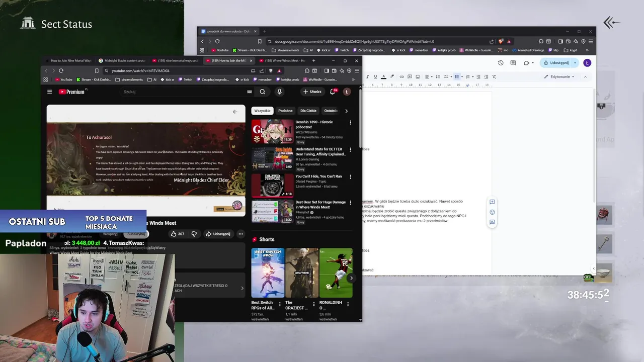
Task: Click the YouTube search magnifier button
Action: coord(262,92)
